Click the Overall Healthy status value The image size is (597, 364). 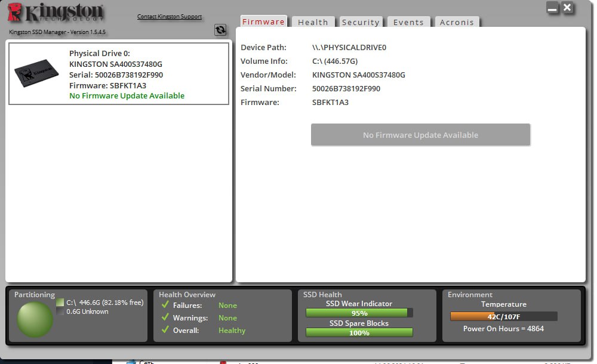point(232,331)
